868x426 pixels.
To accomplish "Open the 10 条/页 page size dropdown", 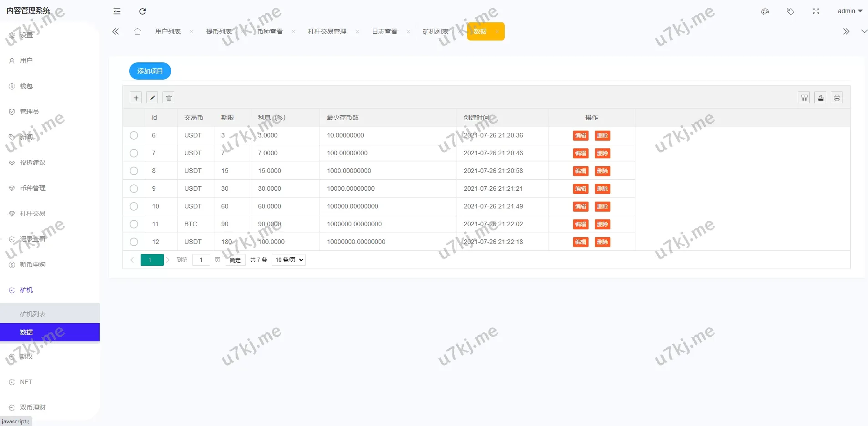I will (289, 260).
